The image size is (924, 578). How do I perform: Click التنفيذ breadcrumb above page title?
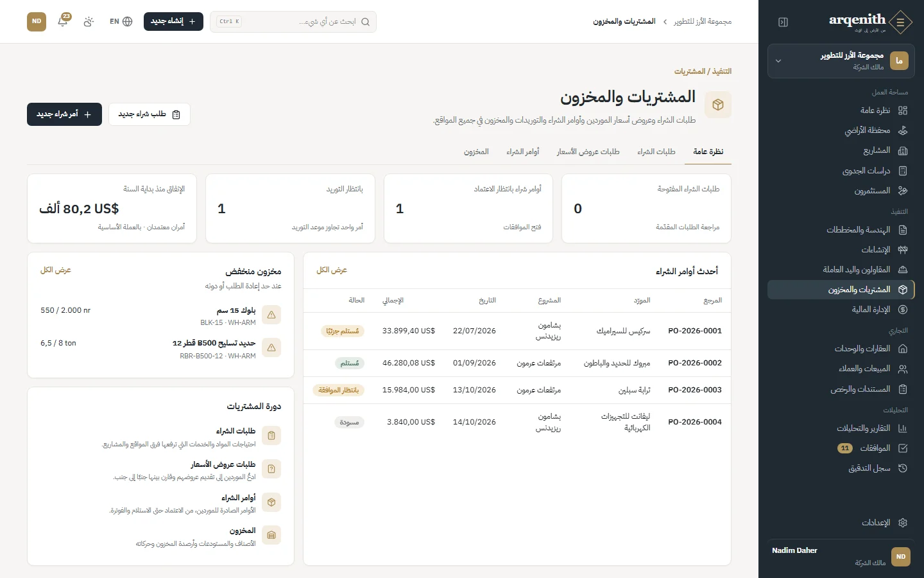click(722, 71)
